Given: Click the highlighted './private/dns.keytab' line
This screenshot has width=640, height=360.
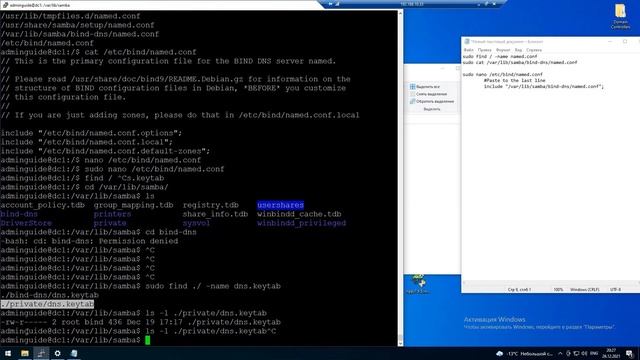Looking at the screenshot, I should (47, 304).
